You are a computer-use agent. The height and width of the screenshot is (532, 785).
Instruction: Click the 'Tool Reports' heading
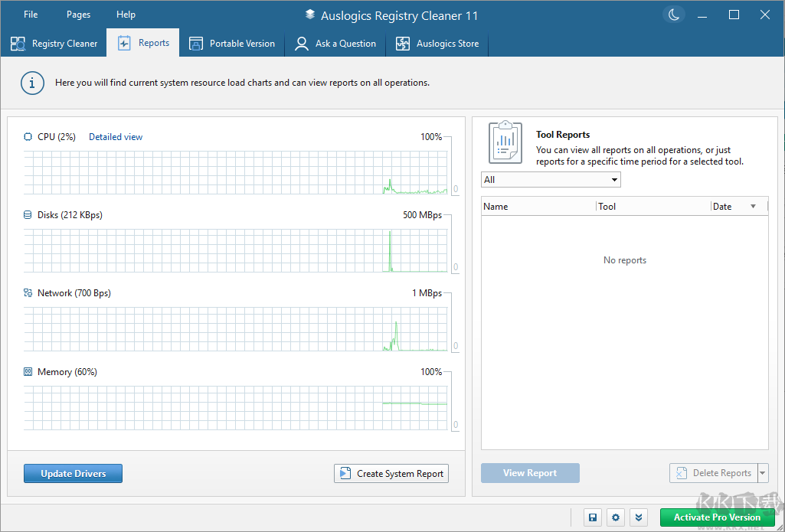[x=563, y=135]
